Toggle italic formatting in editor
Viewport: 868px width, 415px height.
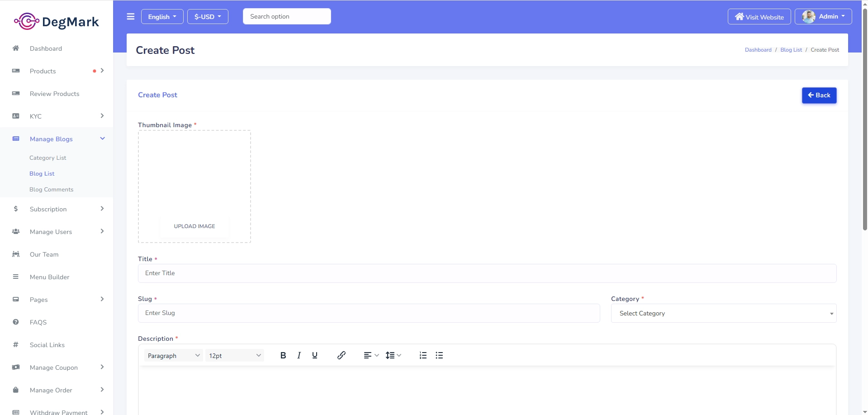click(x=299, y=355)
